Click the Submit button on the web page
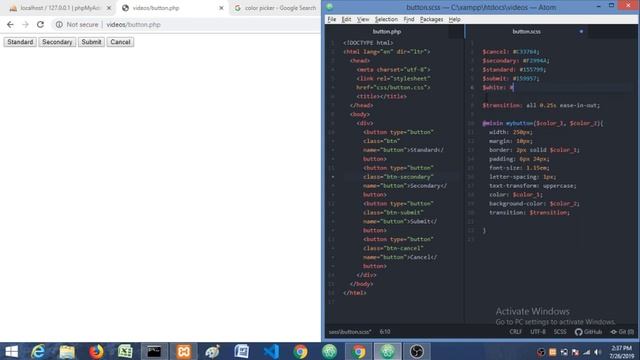 pyautogui.click(x=91, y=42)
